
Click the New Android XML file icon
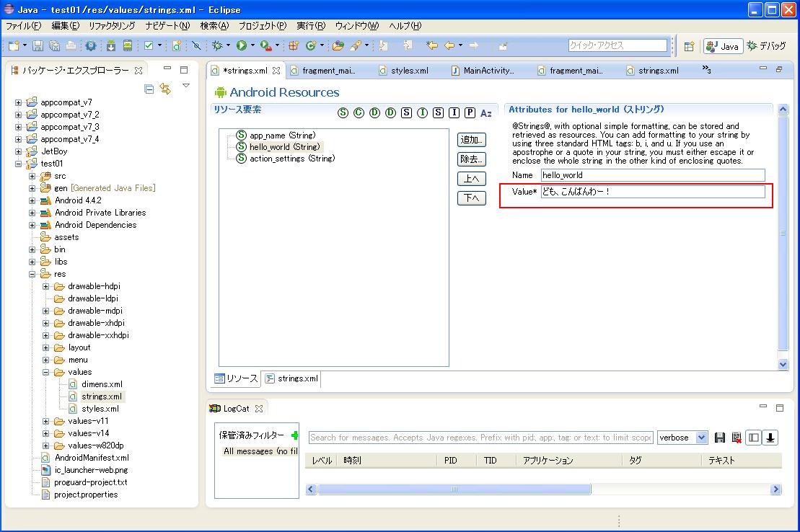point(177,46)
